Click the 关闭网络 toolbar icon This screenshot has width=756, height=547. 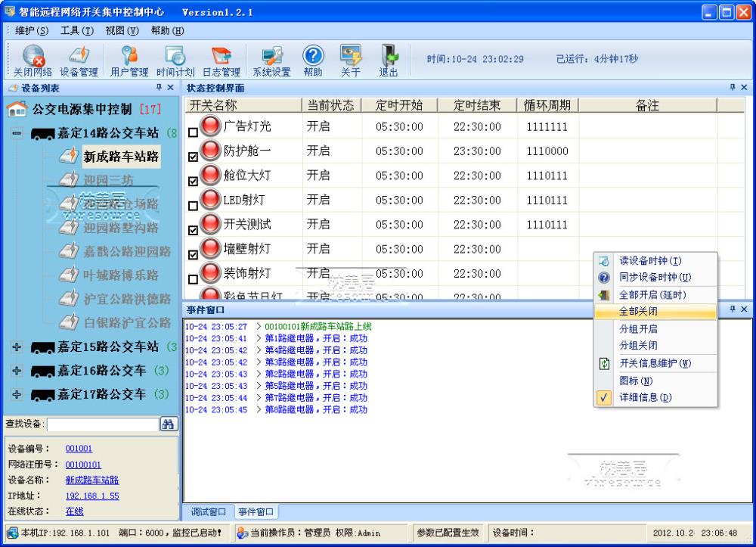pos(33,58)
